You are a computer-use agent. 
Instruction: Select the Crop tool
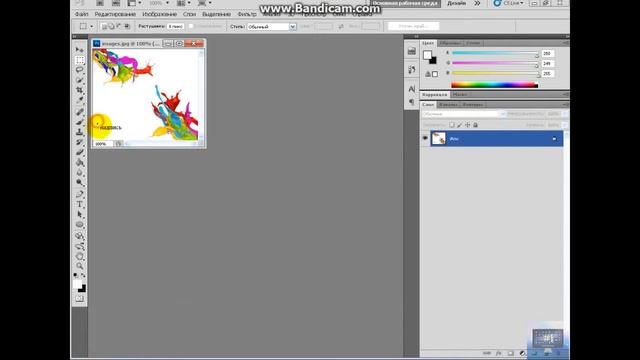tap(80, 90)
